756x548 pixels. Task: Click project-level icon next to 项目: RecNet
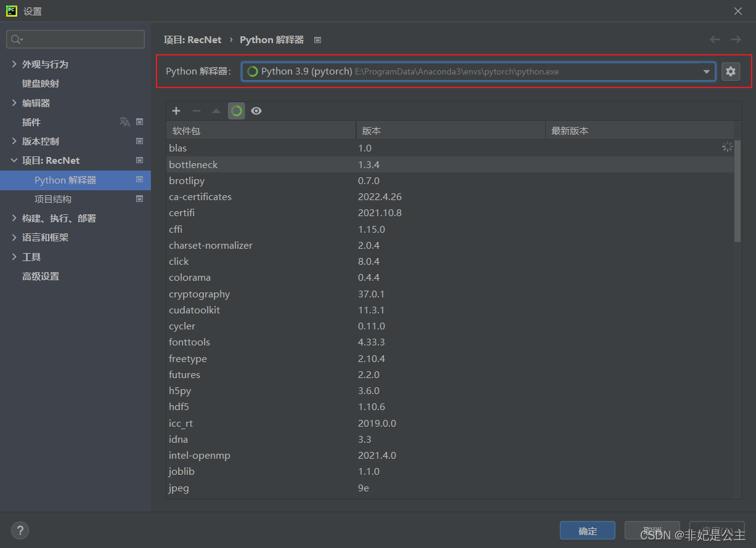(x=139, y=160)
